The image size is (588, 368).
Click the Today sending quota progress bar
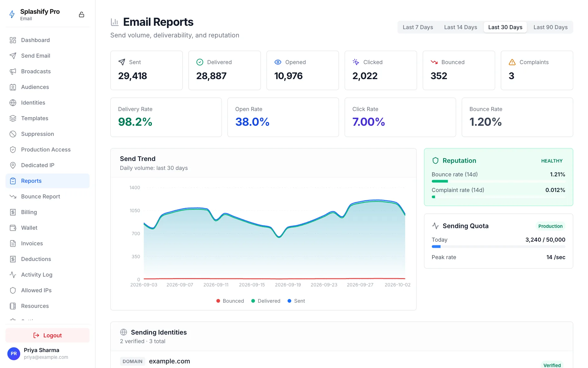[x=498, y=247]
